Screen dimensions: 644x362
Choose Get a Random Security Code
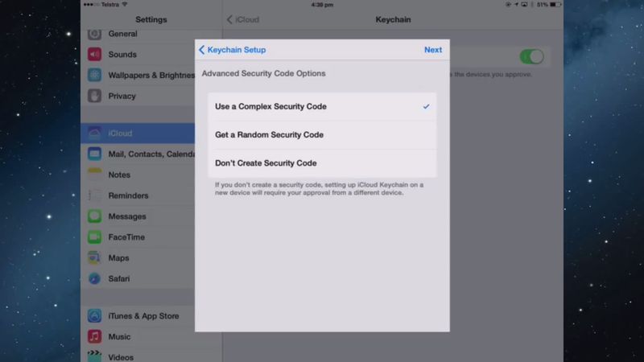[322, 134]
